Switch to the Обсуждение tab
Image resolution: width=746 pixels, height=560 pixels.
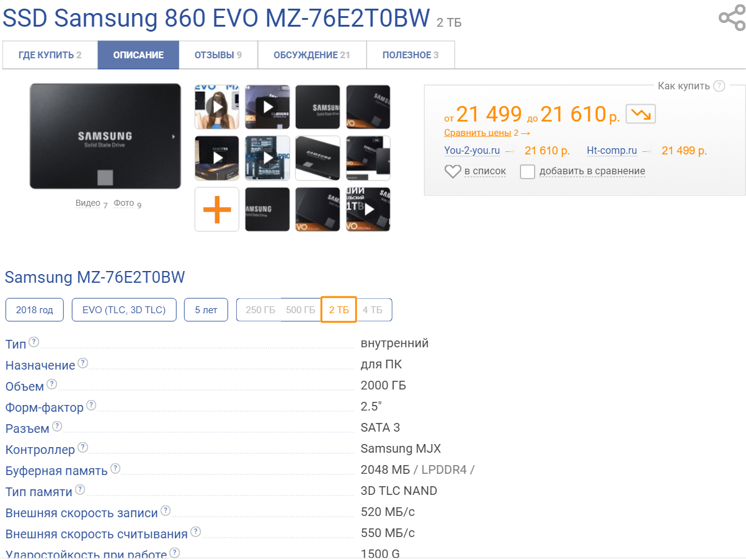pyautogui.click(x=312, y=55)
